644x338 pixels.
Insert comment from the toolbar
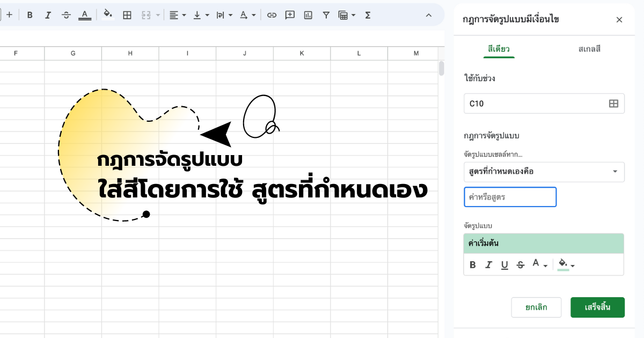tap(290, 15)
